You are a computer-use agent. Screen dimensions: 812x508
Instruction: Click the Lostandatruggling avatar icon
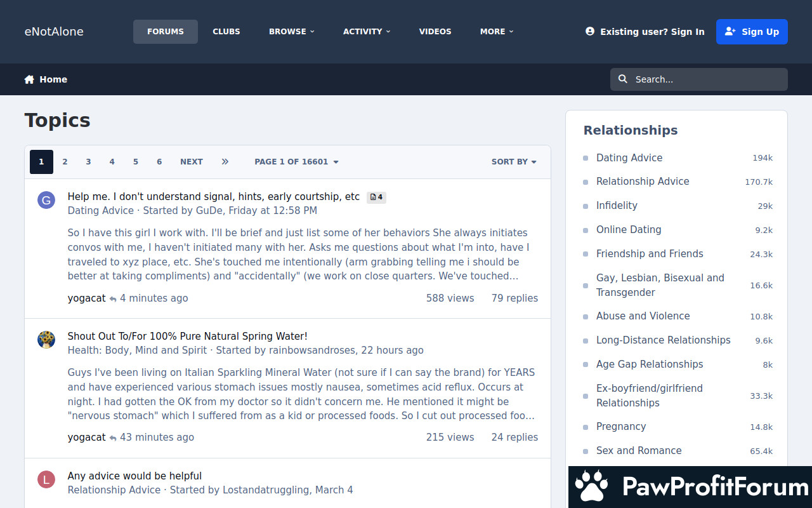[46, 479]
